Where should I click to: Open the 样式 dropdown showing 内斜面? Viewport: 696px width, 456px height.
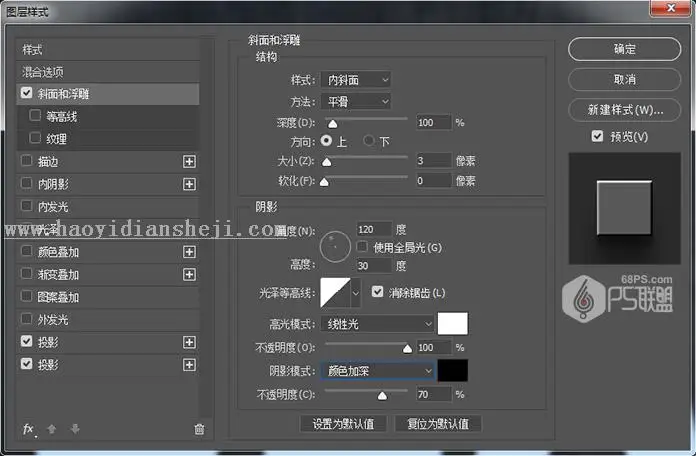[x=356, y=80]
